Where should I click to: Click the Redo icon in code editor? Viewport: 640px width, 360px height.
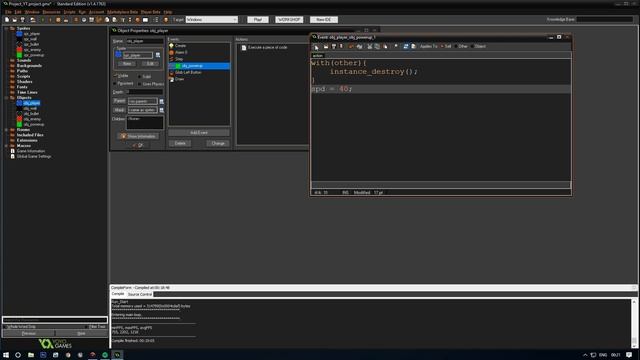tap(359, 47)
